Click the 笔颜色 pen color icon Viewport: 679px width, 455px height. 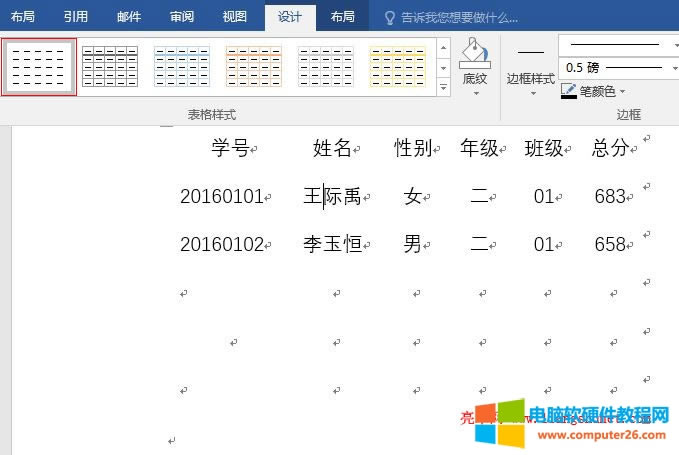pyautogui.click(x=569, y=91)
